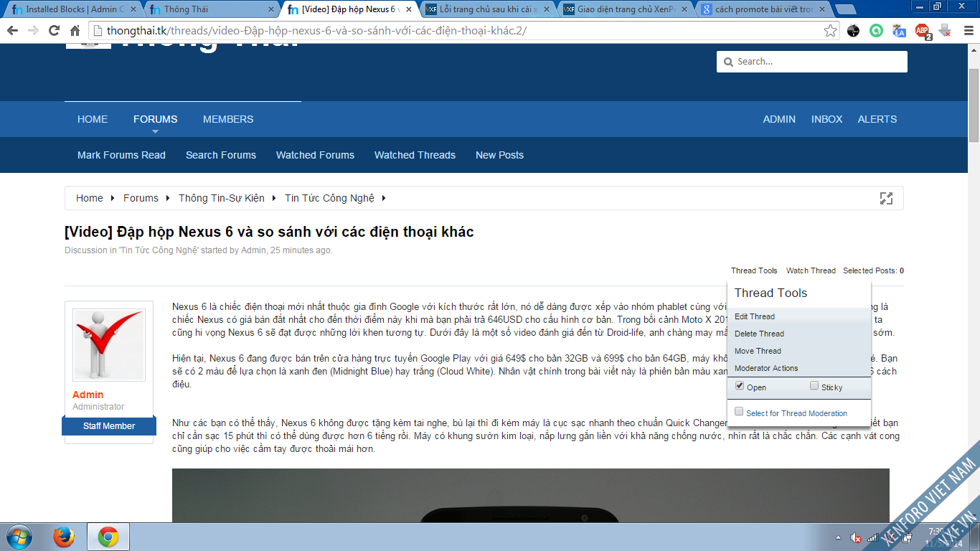
Task: Go back with the browser back arrow
Action: (13, 31)
